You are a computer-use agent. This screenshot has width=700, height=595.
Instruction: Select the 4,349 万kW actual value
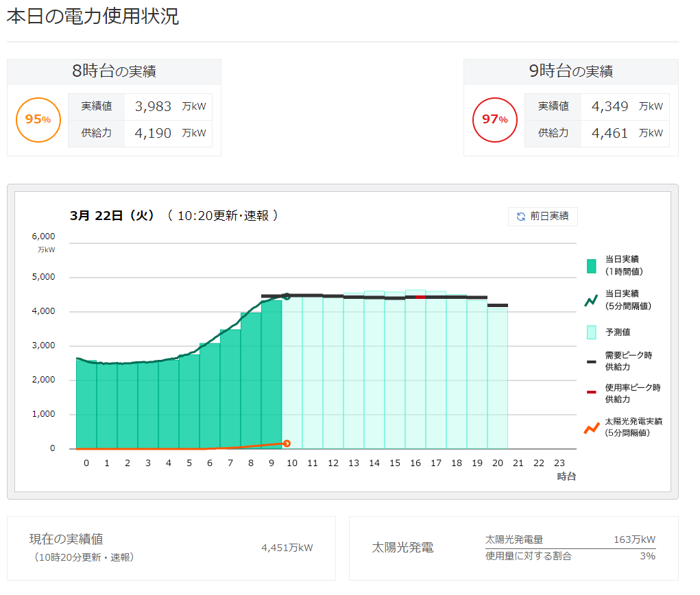click(627, 106)
